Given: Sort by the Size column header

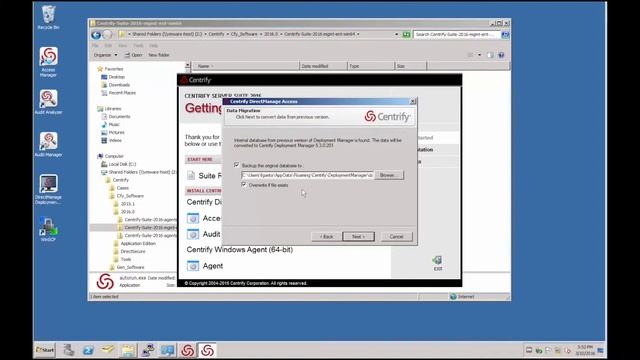Looking at the screenshot, I should click(x=411, y=66).
